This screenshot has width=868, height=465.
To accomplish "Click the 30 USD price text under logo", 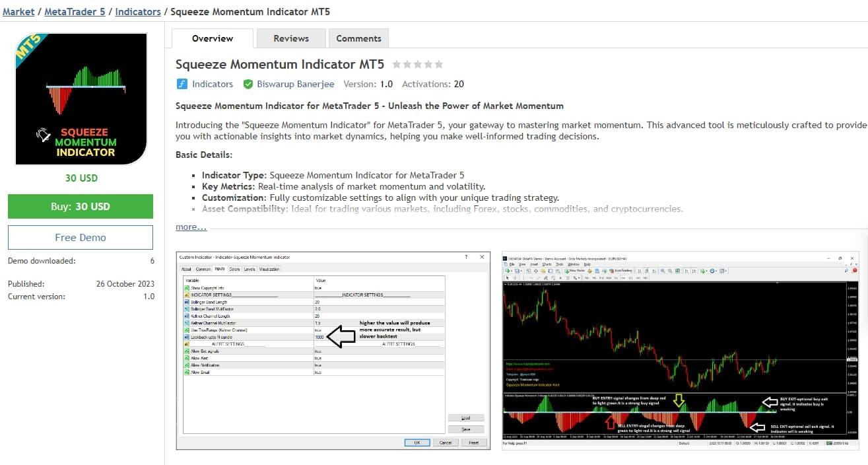I will point(81,178).
